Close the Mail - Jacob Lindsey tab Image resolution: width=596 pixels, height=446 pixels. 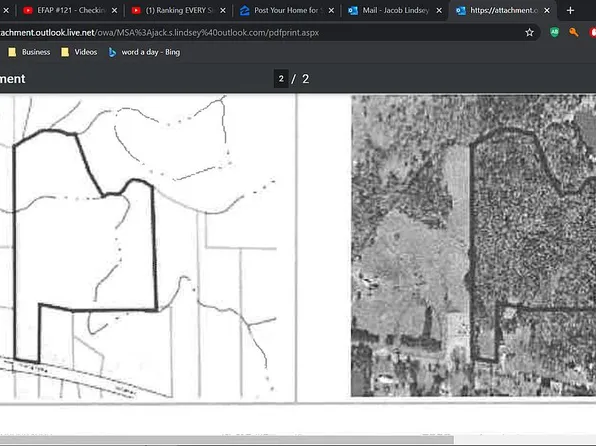[x=439, y=11]
